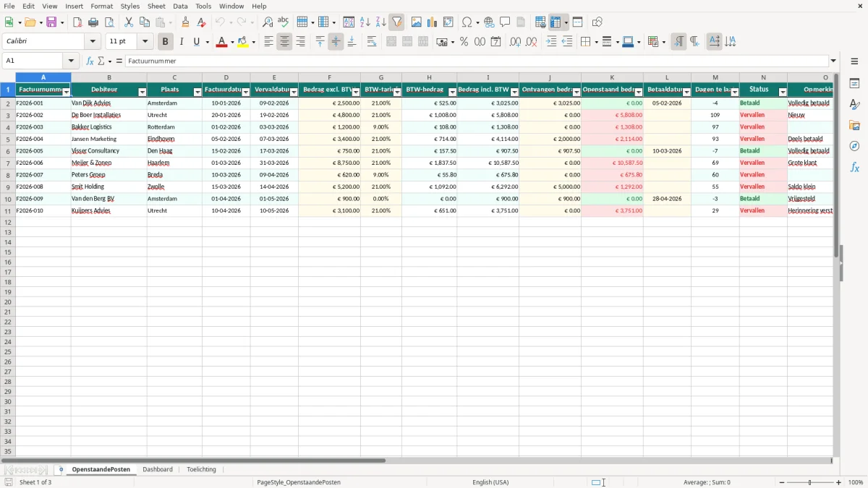Toggle Center Vertically alignment
Screen dimensions: 868x488
click(x=336, y=42)
